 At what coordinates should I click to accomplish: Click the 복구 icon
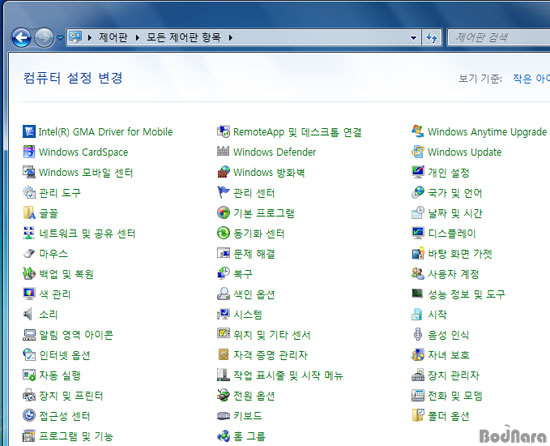click(x=223, y=274)
